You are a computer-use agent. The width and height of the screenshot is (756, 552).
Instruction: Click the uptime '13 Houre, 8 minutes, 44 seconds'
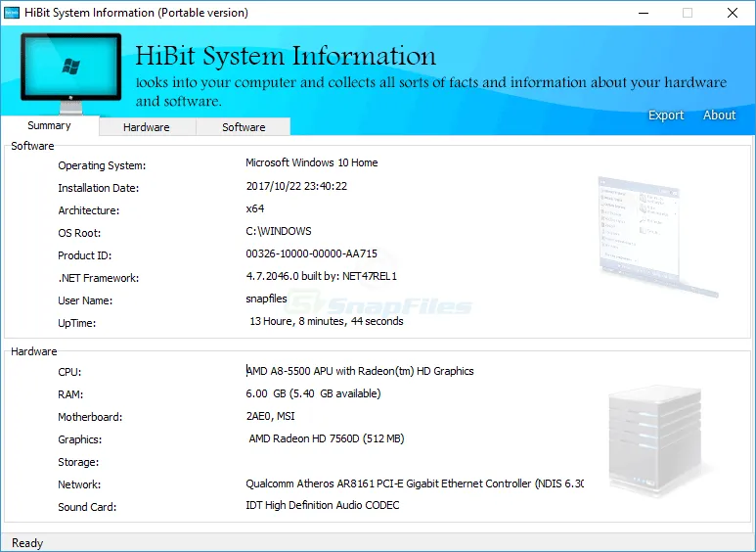(x=327, y=321)
